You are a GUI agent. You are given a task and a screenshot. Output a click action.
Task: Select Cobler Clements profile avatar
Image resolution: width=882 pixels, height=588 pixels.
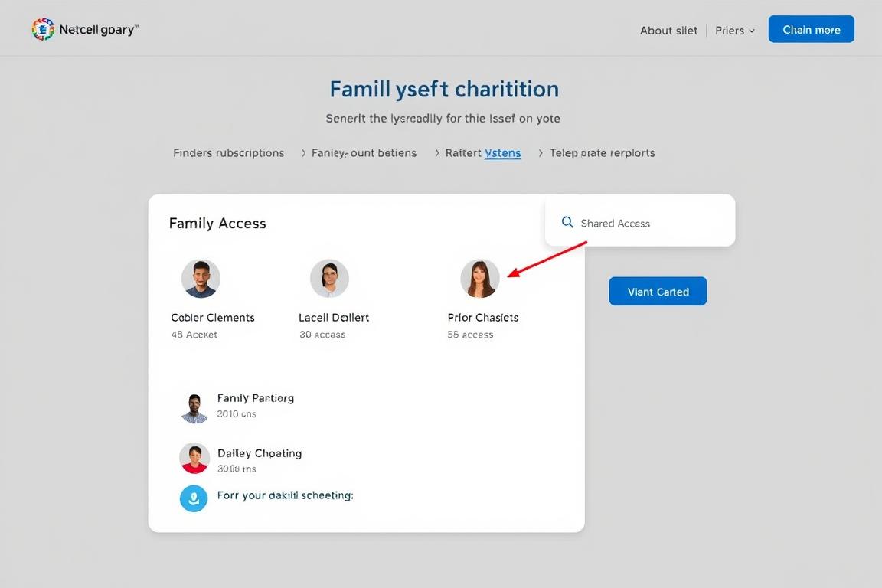201,278
